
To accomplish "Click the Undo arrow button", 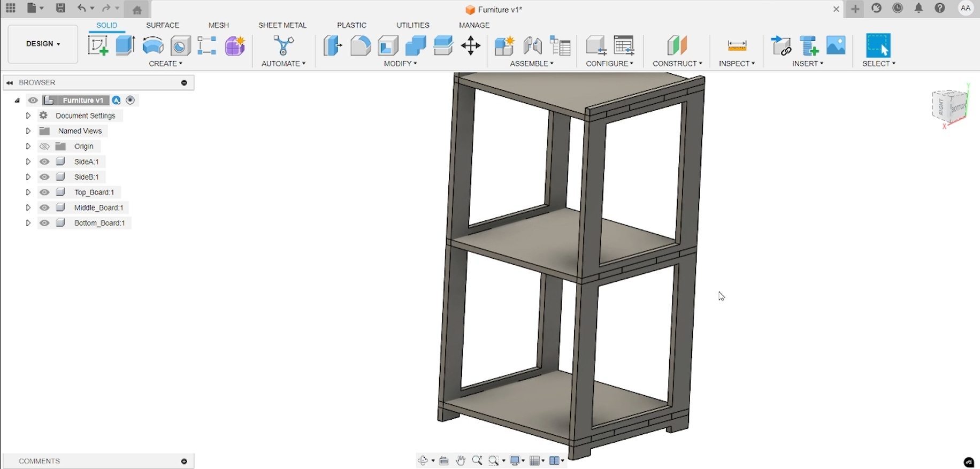I will [81, 8].
